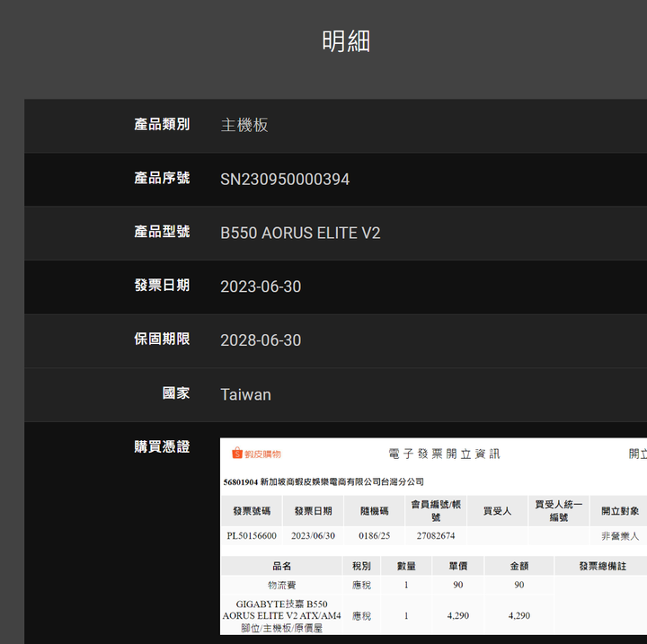Select the 主機板 category value

pos(244,125)
